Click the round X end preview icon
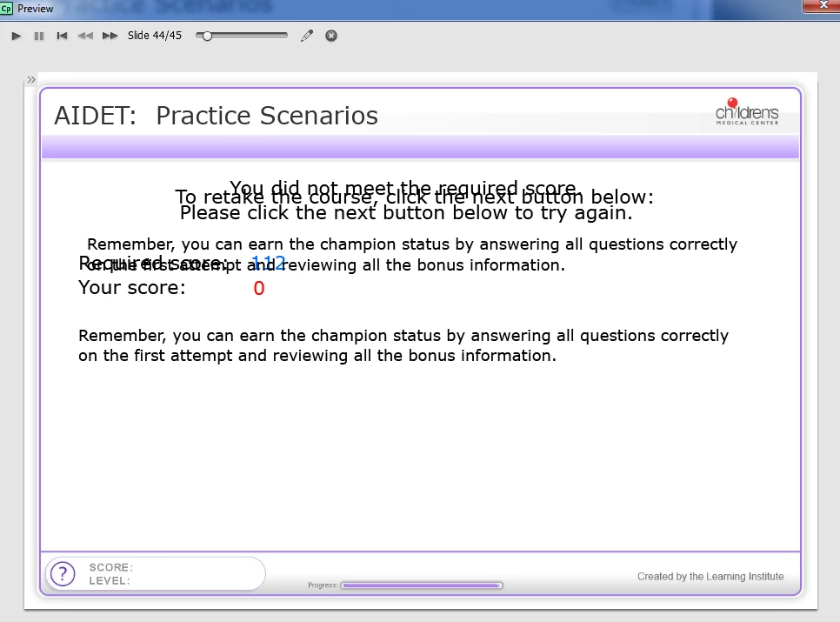The image size is (840, 622). [331, 36]
